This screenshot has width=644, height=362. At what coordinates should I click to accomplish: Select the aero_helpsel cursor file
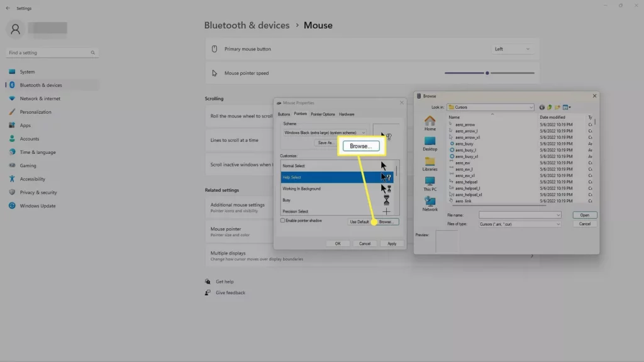point(466,182)
